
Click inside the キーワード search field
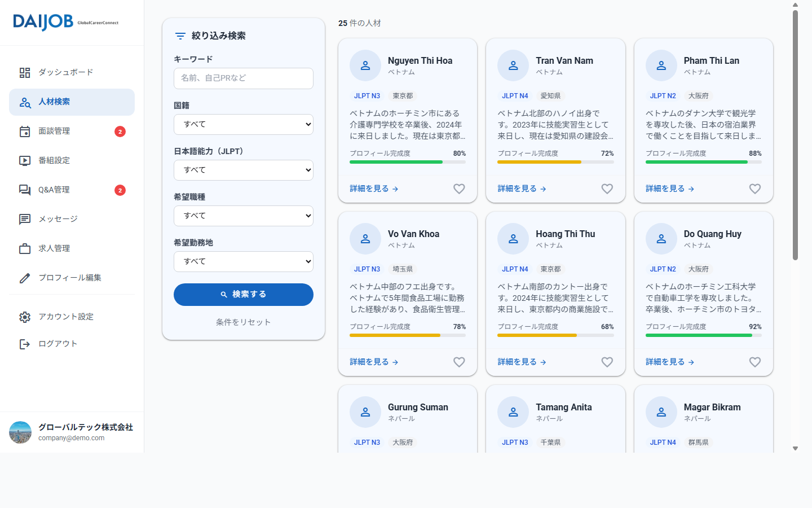(x=244, y=78)
